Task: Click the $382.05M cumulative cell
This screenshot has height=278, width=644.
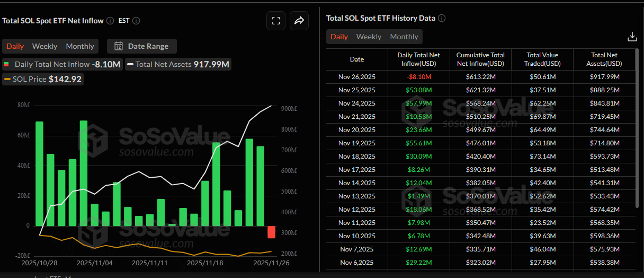Action: coord(480,183)
